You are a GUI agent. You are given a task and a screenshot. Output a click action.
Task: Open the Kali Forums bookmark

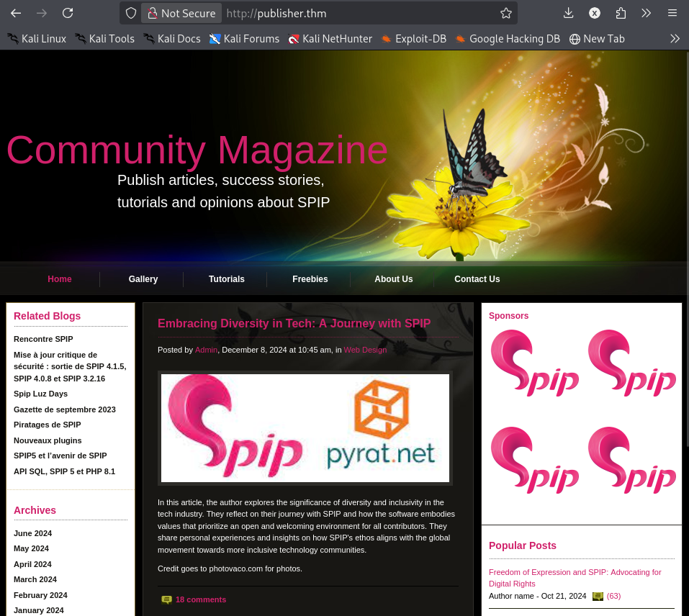pos(244,39)
